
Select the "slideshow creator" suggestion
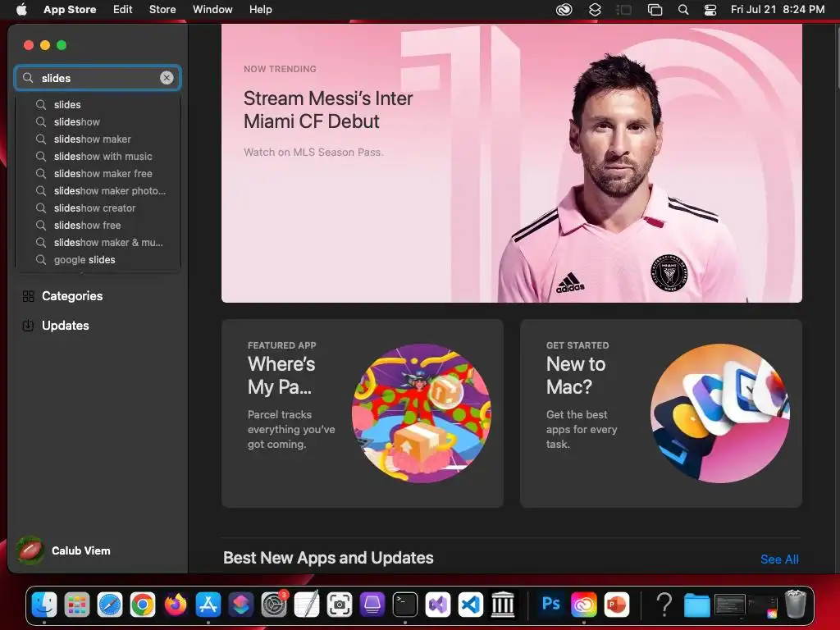98,208
